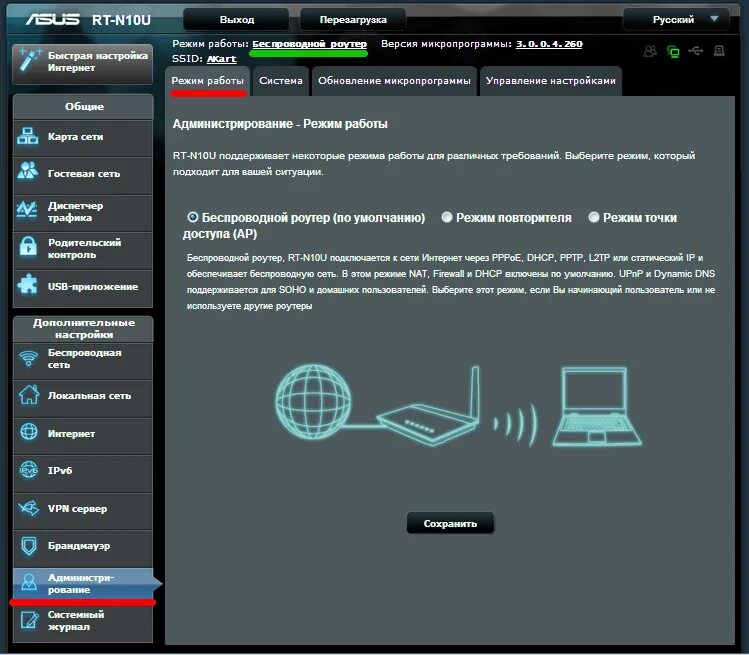Click the Брандмауэр shield icon
Screen dimensions: 749x655
[29, 546]
